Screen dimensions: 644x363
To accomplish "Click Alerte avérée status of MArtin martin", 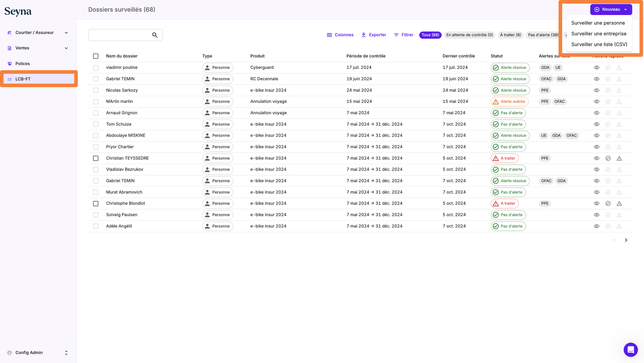I will [x=509, y=102].
